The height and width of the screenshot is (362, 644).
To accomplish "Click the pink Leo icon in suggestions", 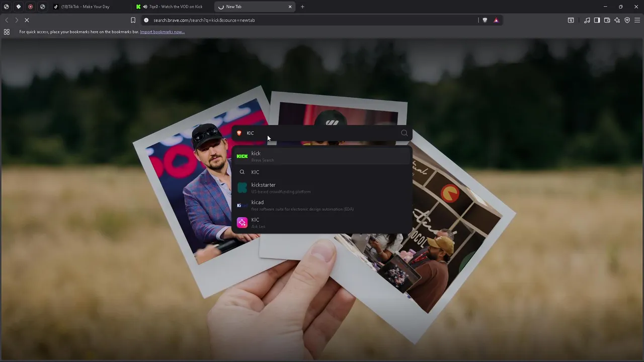I will tap(242, 223).
